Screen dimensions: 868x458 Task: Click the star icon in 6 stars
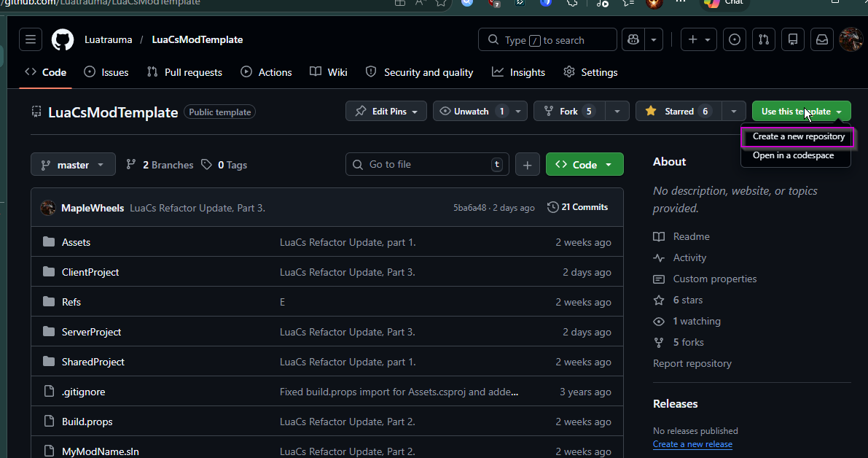[x=659, y=300]
